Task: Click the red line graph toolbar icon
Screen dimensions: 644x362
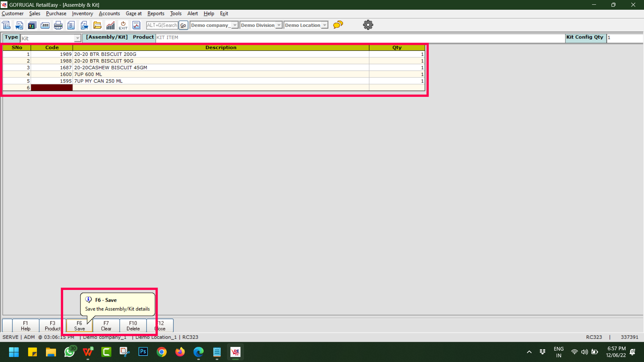Action: click(136, 25)
